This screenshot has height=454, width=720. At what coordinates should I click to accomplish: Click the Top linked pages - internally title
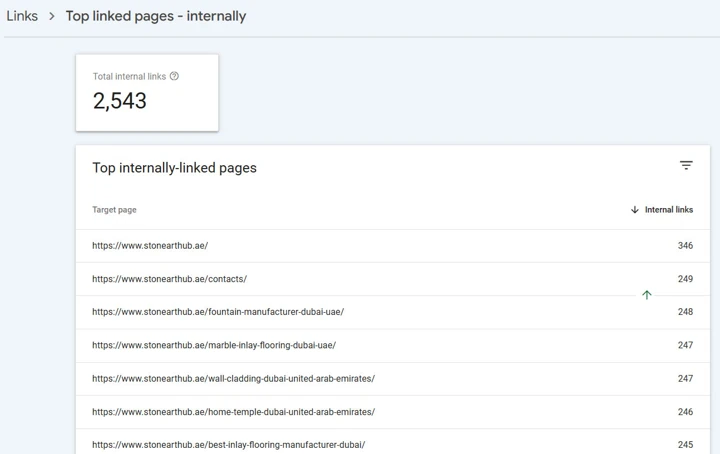[x=156, y=16]
